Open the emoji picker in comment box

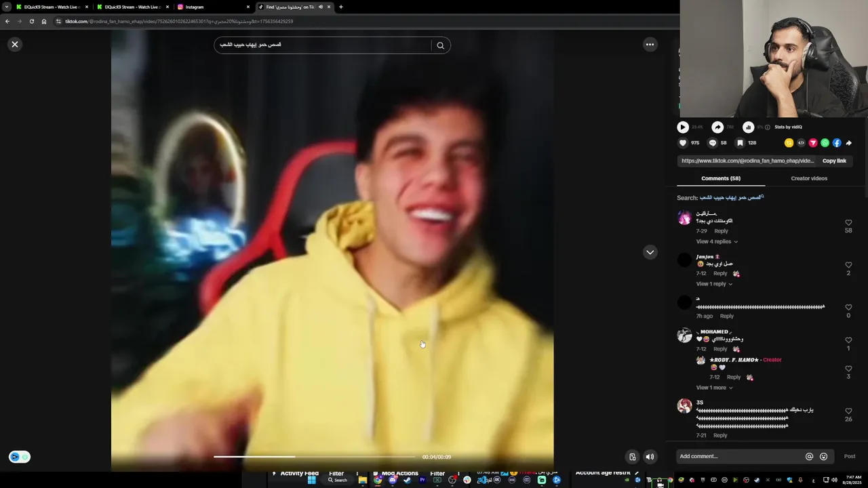[823, 457]
